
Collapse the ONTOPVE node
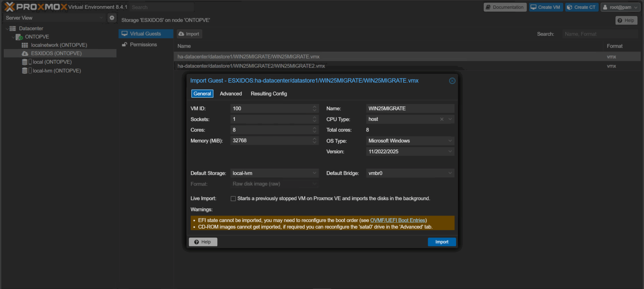[13, 37]
